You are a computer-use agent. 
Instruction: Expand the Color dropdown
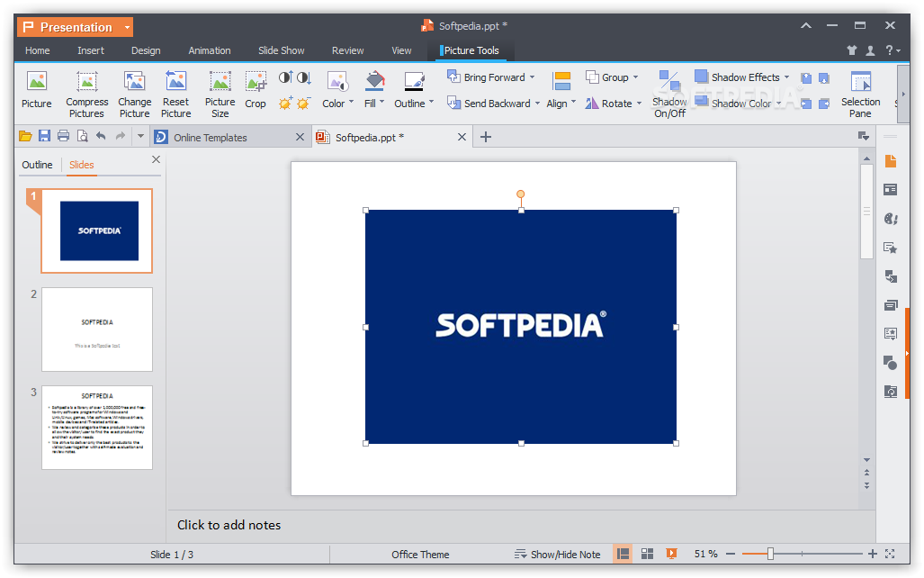pos(352,102)
